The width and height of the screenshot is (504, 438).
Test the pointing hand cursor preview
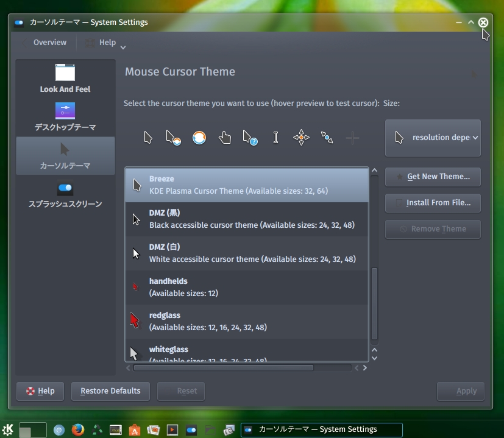[x=225, y=138]
